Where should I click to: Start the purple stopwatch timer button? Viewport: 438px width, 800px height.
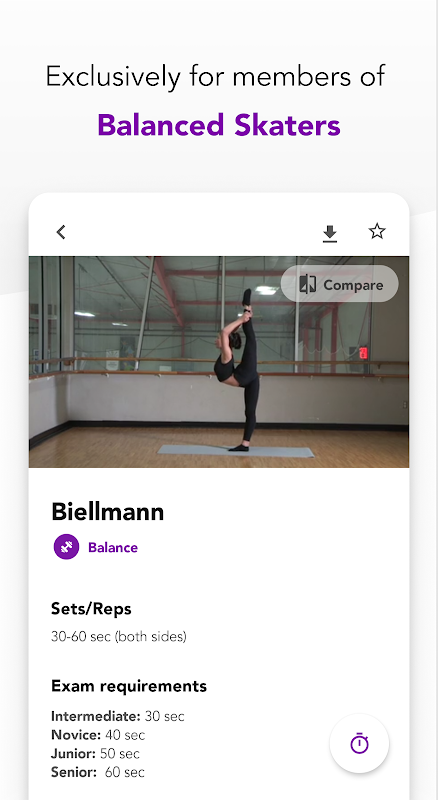point(359,743)
